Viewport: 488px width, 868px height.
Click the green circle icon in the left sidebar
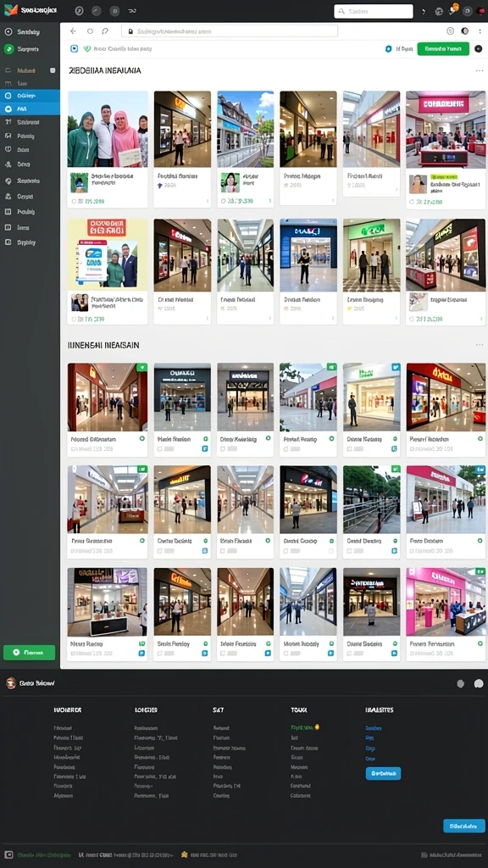(x=8, y=48)
